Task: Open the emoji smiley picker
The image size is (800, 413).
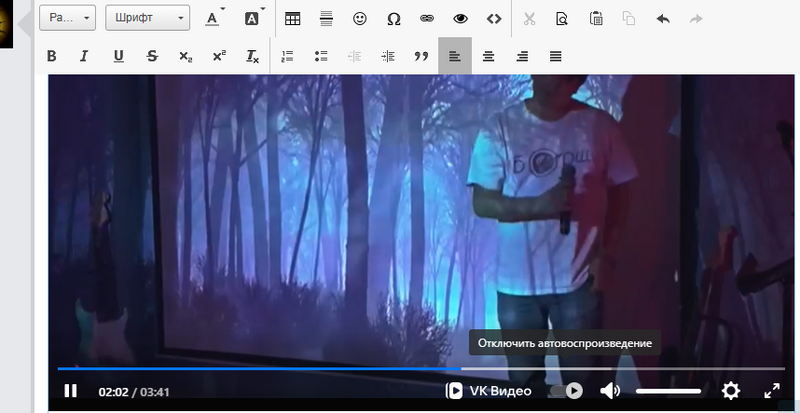Action: point(359,18)
